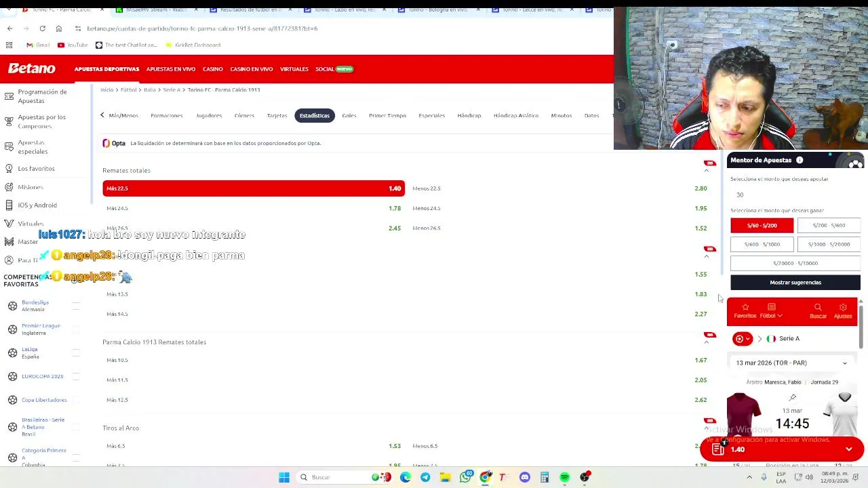Switch to Tarjetas market tab

coord(277,115)
